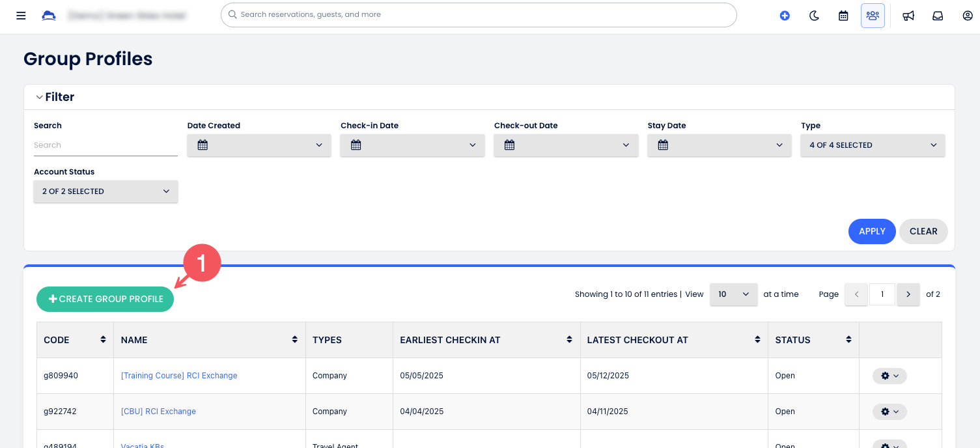Change the entries-per-page view dropdown
Viewport: 980px width, 448px height.
733,294
